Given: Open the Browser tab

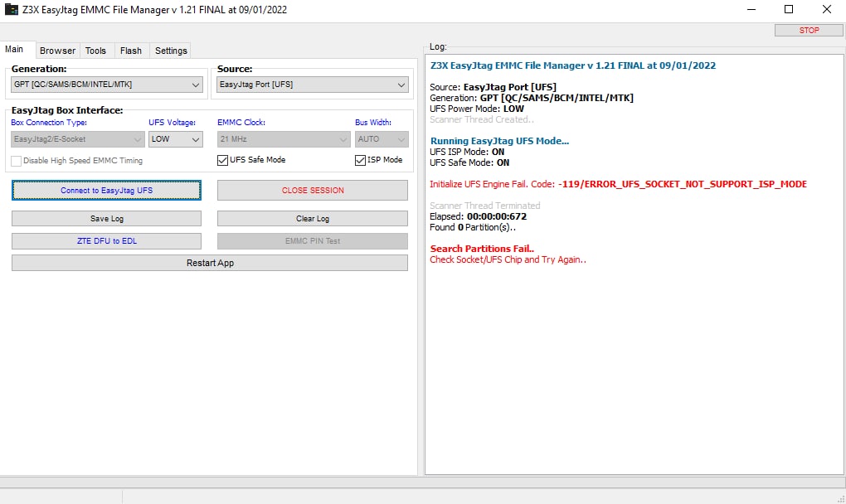Looking at the screenshot, I should pyautogui.click(x=58, y=51).
